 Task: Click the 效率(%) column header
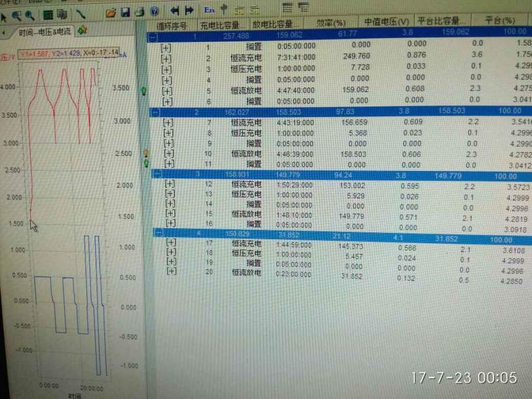pos(331,22)
